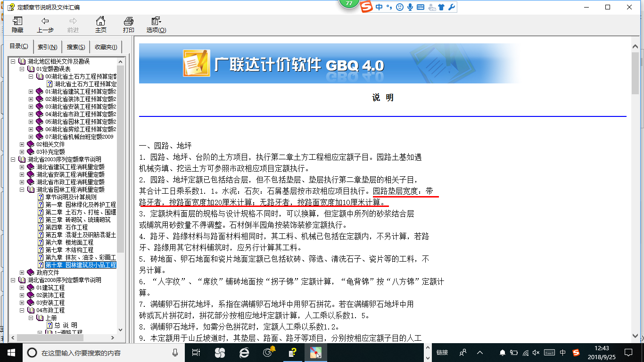Open the Windows Start menu
This screenshot has height=362, width=644.
point(11,353)
